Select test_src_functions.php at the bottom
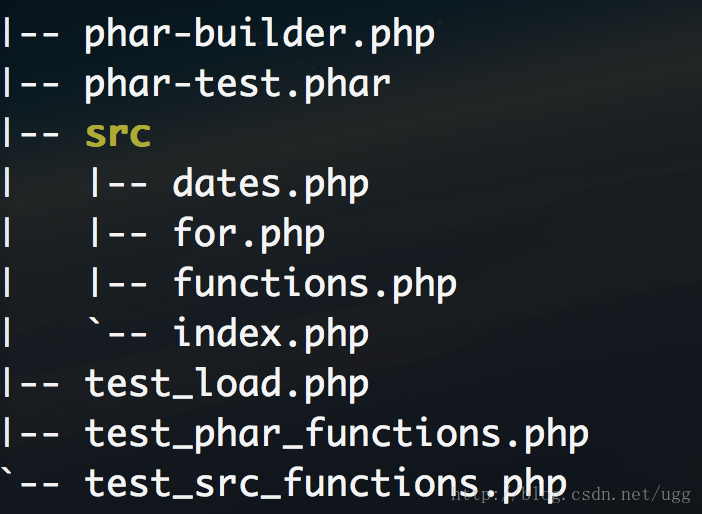Screen dimensions: 702x514 [325, 484]
